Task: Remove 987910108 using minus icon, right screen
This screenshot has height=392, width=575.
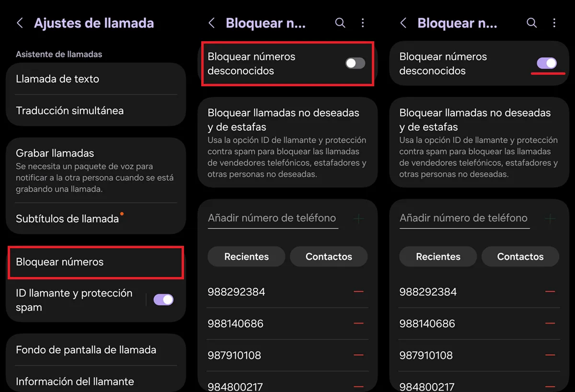Action: tap(550, 355)
